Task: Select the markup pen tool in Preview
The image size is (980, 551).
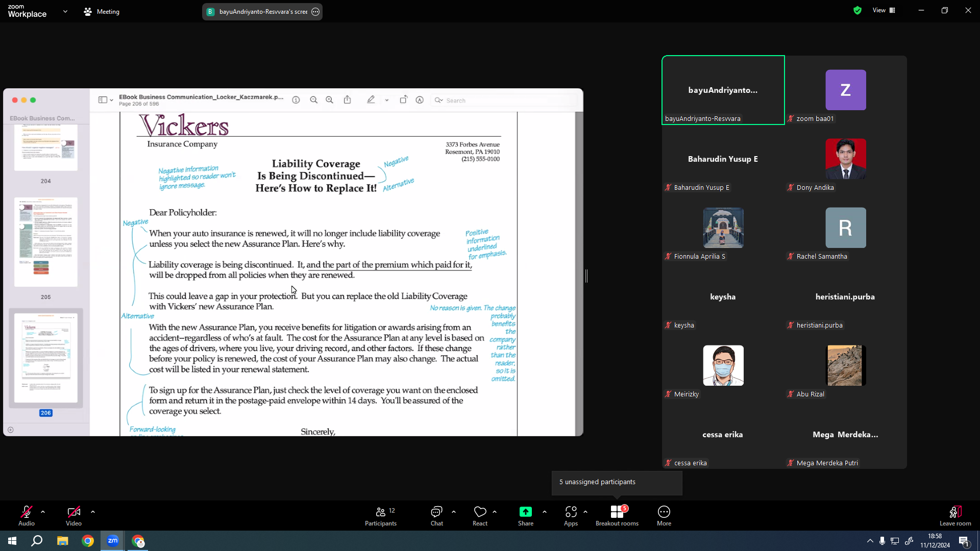Action: tap(371, 100)
